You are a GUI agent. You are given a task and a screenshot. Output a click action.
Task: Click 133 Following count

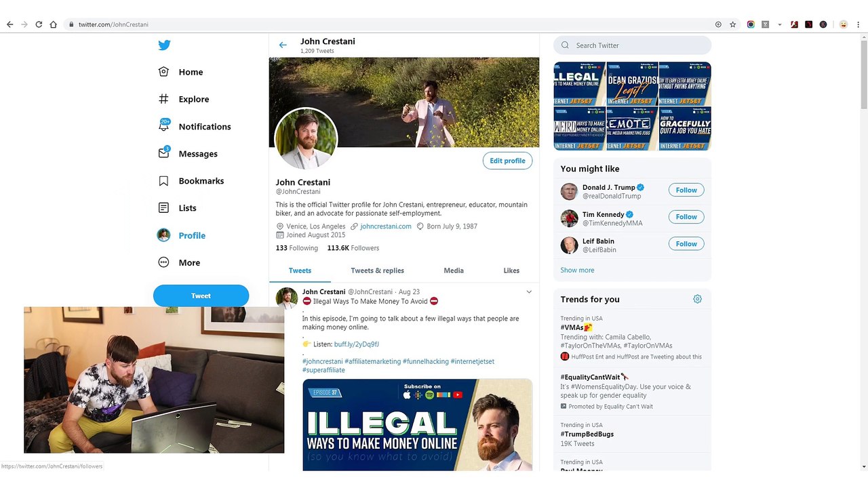click(296, 248)
